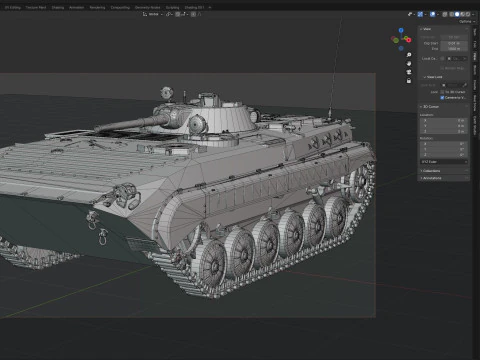Viewport: 480px width, 360px height.
Task: Click the pan view hand icon
Action: click(409, 63)
